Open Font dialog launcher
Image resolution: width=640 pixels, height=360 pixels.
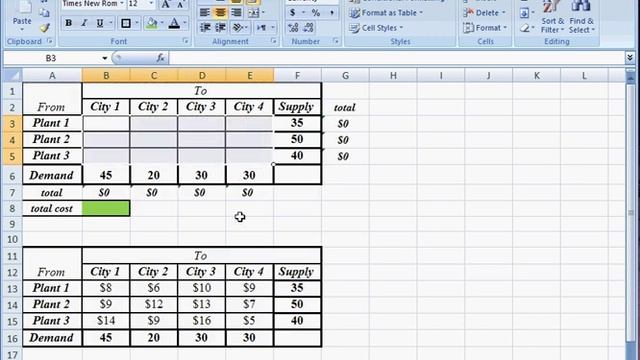[x=186, y=41]
